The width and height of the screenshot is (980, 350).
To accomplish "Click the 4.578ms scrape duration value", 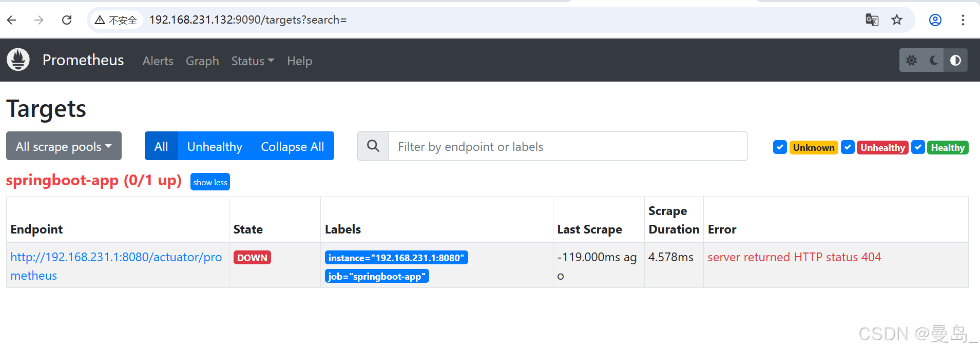I will coord(671,257).
